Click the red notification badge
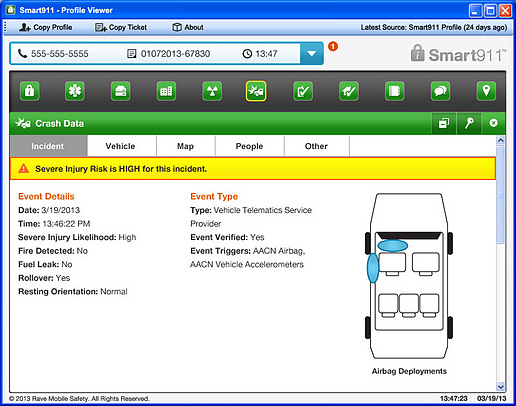 pyautogui.click(x=333, y=46)
